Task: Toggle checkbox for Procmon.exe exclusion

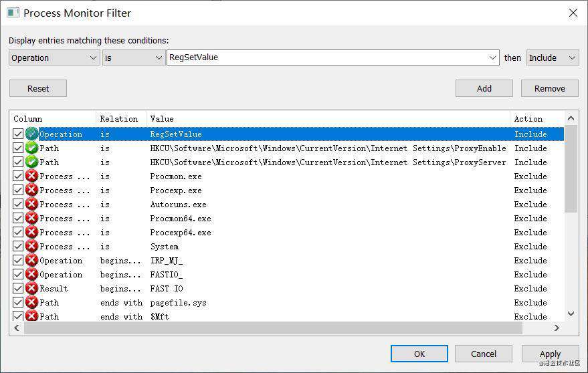Action: 18,176
